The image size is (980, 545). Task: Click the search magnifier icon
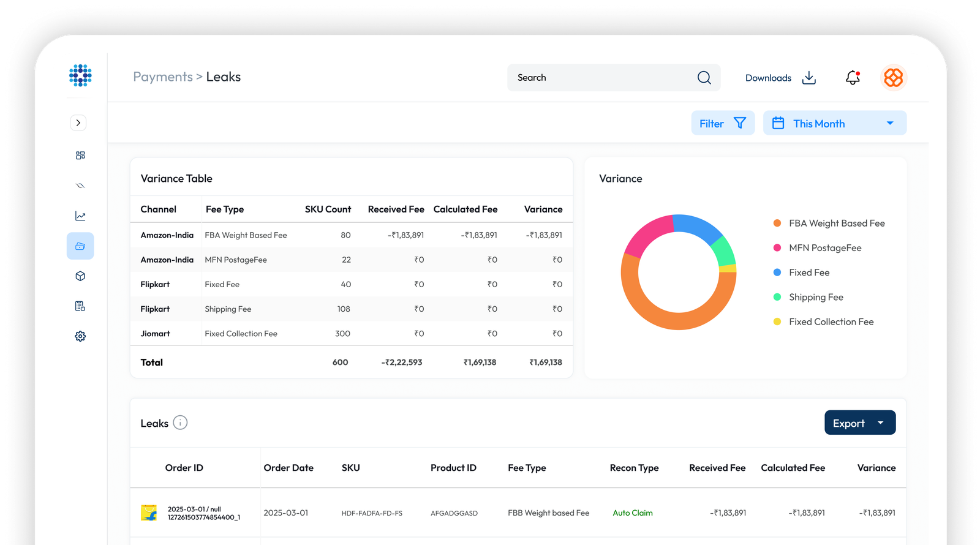tap(704, 78)
